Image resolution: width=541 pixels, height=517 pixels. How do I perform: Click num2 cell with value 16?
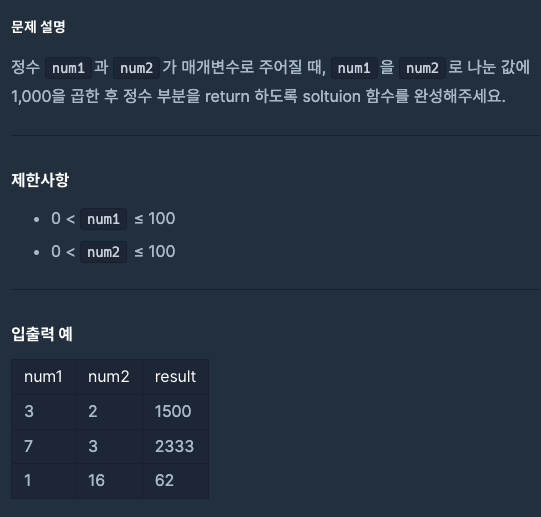tap(109, 480)
